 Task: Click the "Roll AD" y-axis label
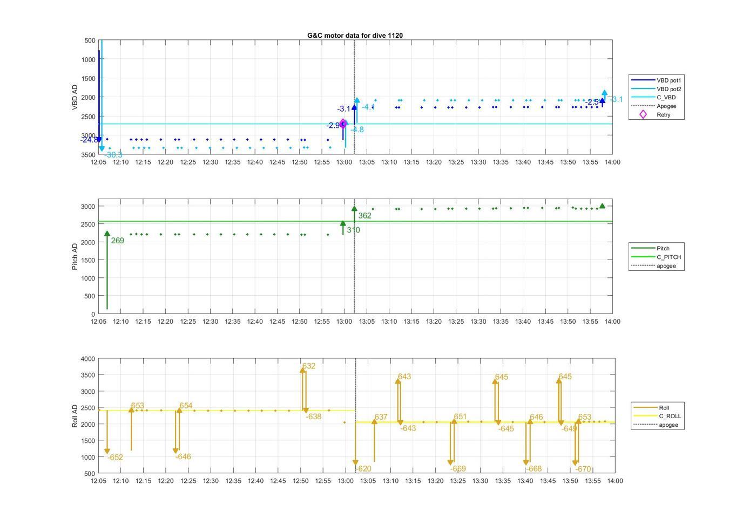75,416
